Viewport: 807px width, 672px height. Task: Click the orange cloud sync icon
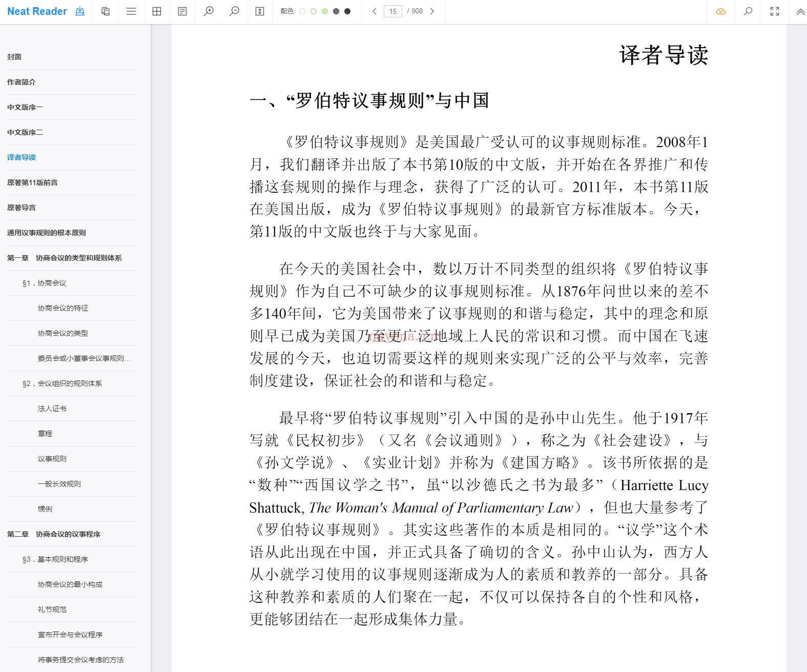(721, 11)
